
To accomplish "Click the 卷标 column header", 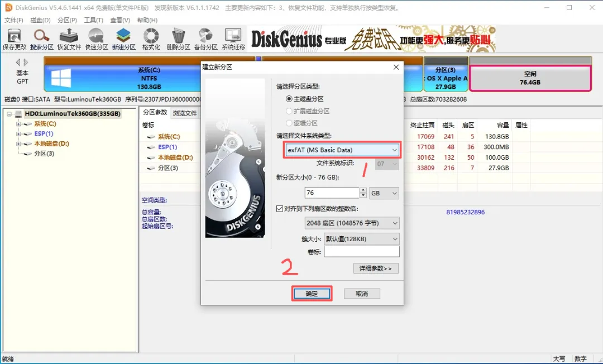I will [148, 125].
